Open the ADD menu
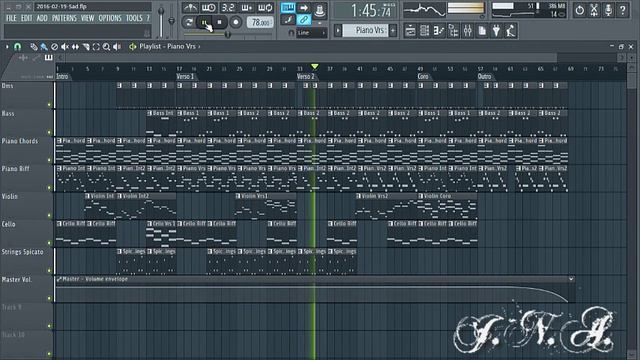 click(x=42, y=18)
